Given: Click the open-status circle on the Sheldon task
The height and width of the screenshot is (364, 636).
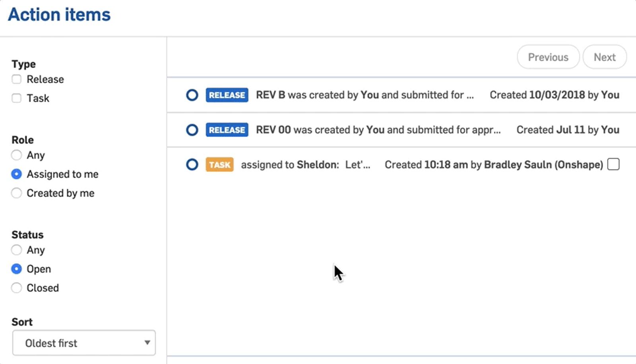Looking at the screenshot, I should (x=192, y=165).
